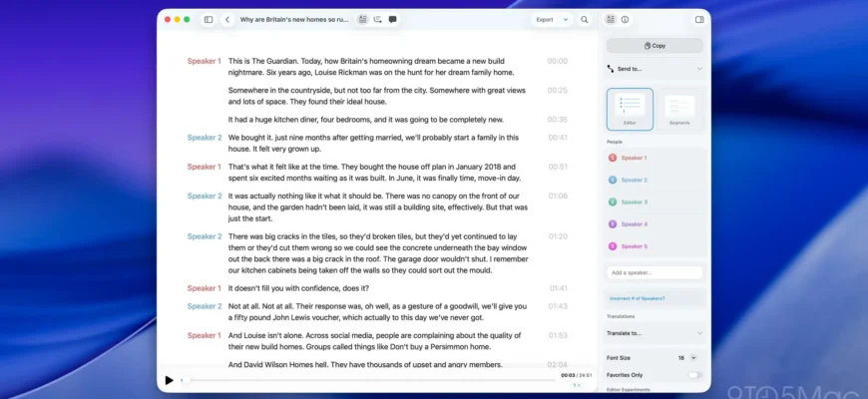Click the line 'And David Wilson Homes hell'
The image size is (868, 399).
point(365,365)
